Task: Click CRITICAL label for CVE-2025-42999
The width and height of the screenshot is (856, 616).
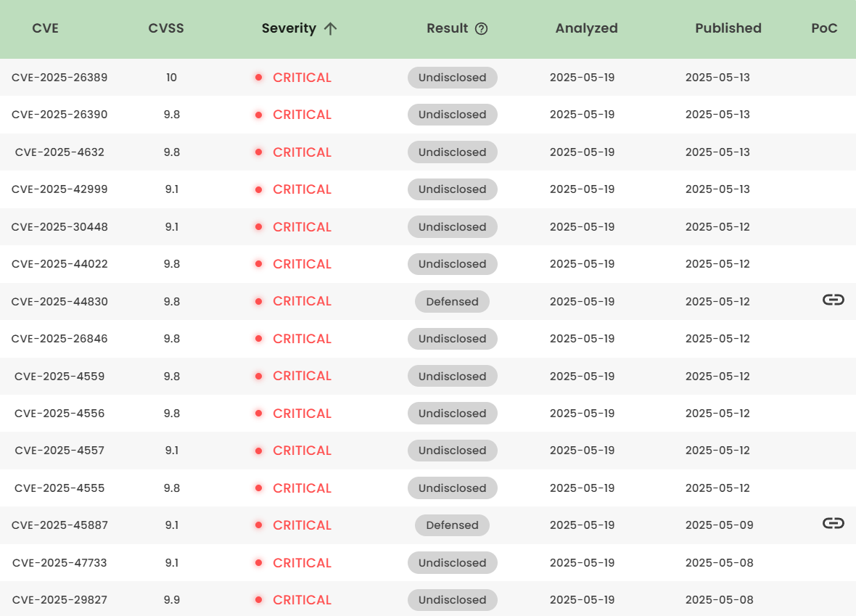Action: pos(302,189)
